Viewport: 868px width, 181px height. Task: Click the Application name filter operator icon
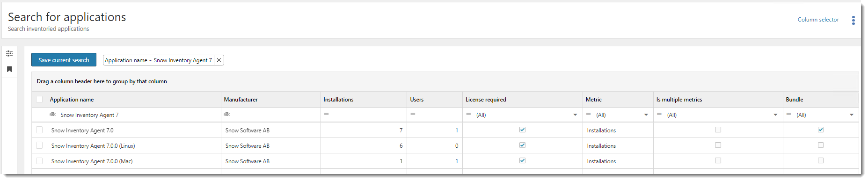click(53, 114)
